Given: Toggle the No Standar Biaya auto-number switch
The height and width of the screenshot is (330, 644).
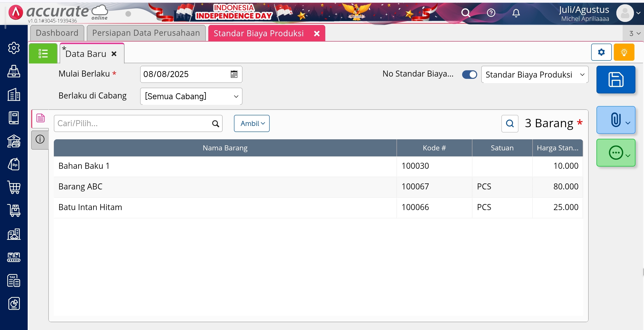Looking at the screenshot, I should (469, 75).
